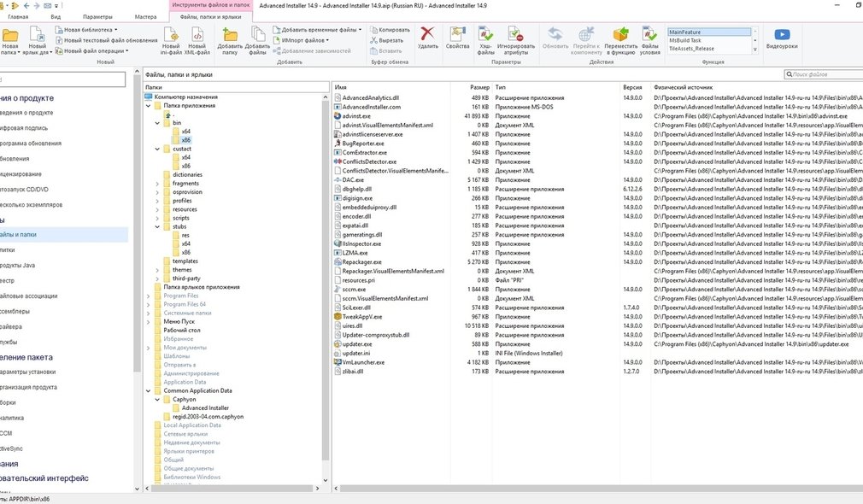Click the Новая библиотека button
The width and height of the screenshot is (863, 504).
[x=86, y=30]
